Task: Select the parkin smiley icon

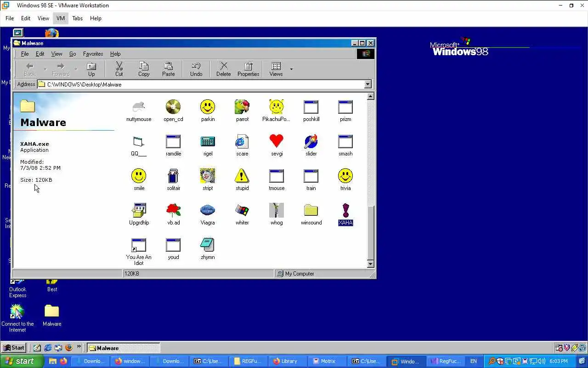Action: (208, 107)
